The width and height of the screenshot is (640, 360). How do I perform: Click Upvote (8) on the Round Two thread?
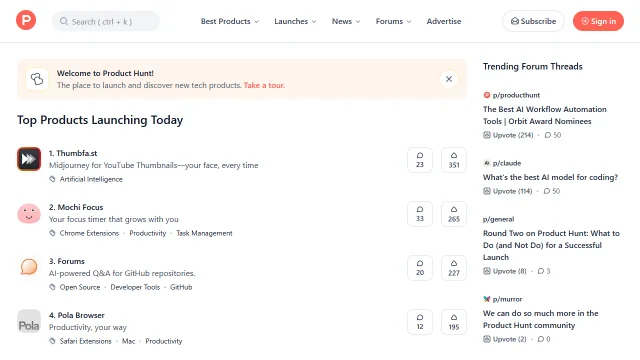(x=505, y=271)
